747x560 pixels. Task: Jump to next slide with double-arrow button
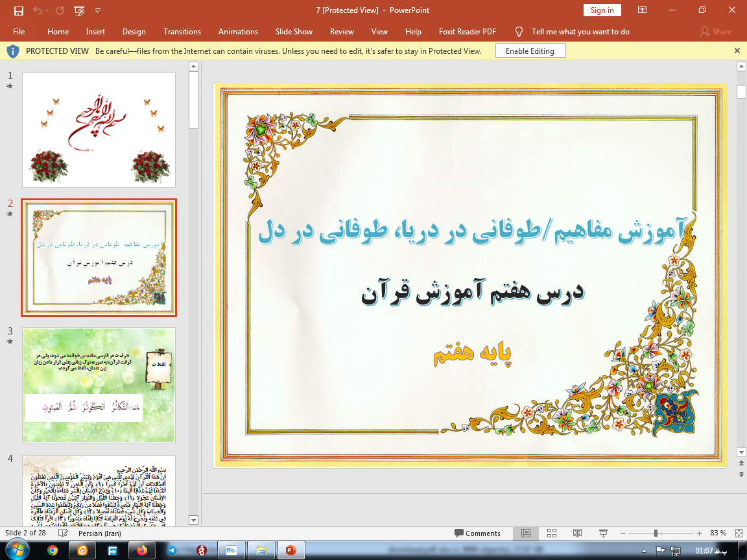[x=741, y=475]
